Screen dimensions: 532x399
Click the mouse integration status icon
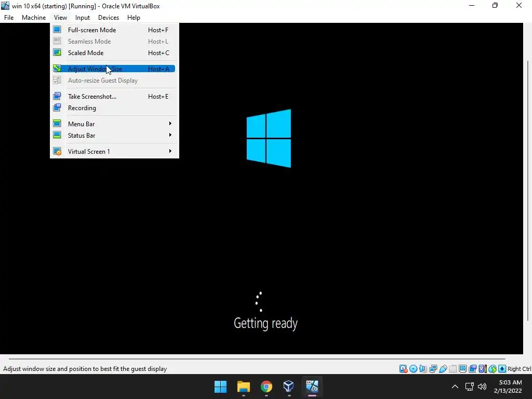[493, 369]
